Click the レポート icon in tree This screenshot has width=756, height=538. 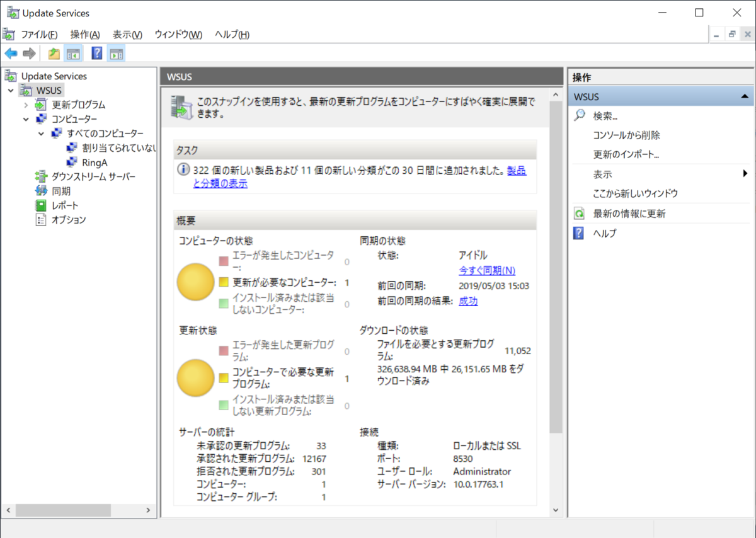click(42, 205)
